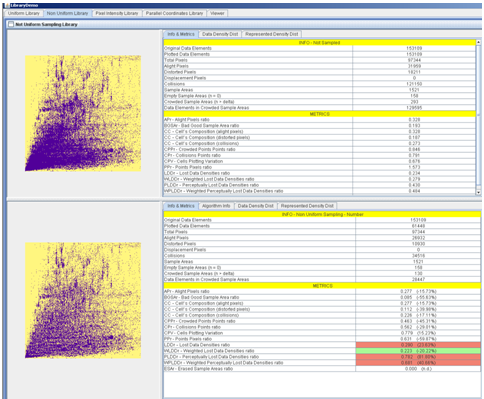
Task: Select the Viewer tab
Action: [217, 13]
